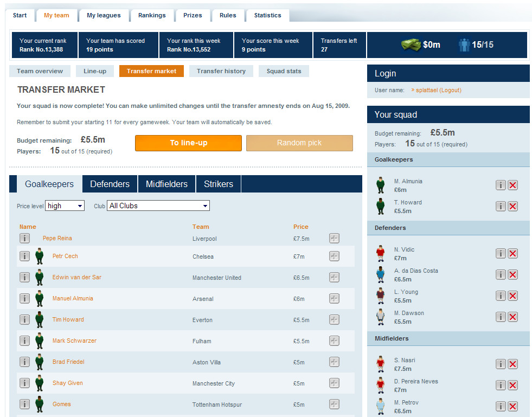Viewport: 532px width, 417px height.
Task: Show info for T. Howard in squad panel
Action: click(501, 206)
